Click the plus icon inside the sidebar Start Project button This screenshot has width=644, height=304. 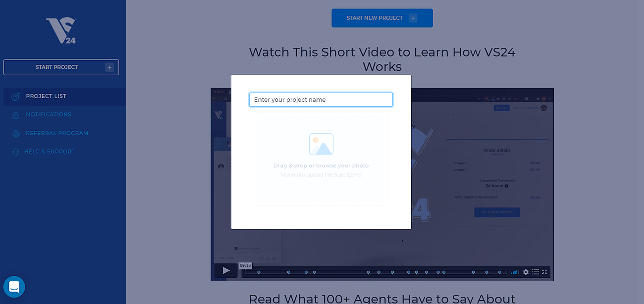coord(109,67)
